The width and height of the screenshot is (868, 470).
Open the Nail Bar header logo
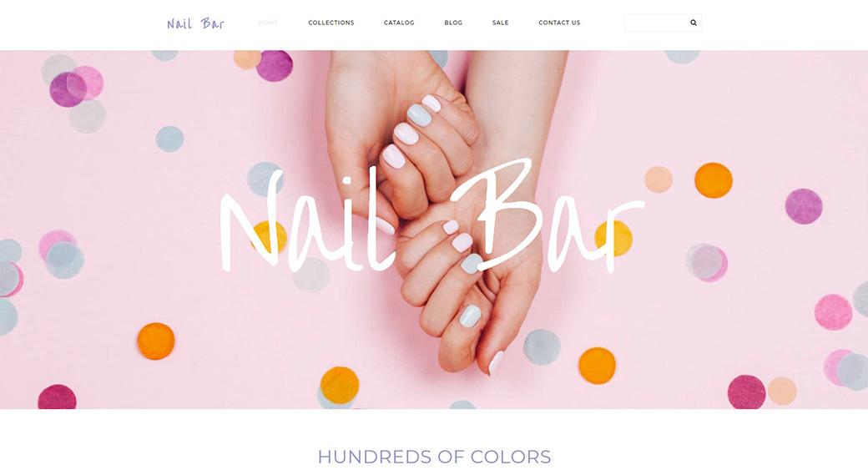tap(196, 23)
